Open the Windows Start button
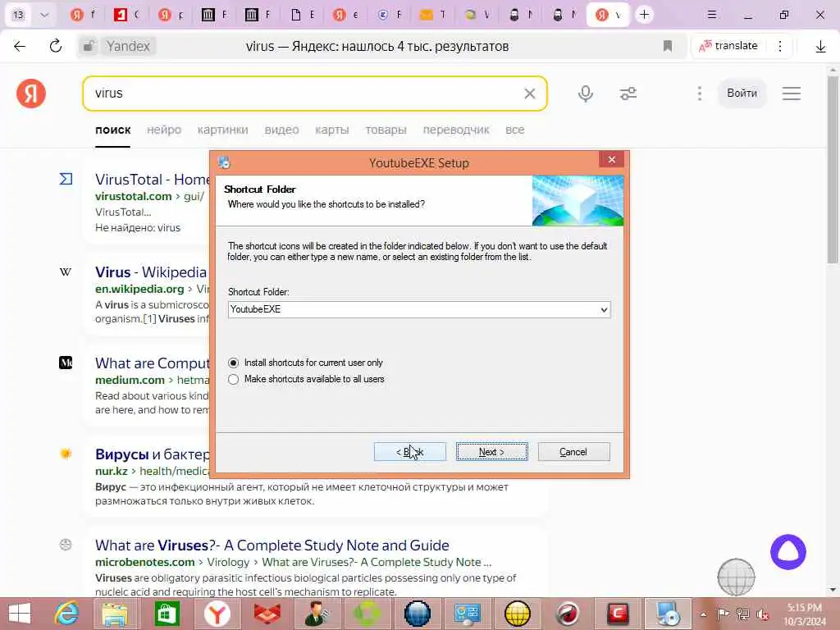This screenshot has height=630, width=840. pos(20,614)
